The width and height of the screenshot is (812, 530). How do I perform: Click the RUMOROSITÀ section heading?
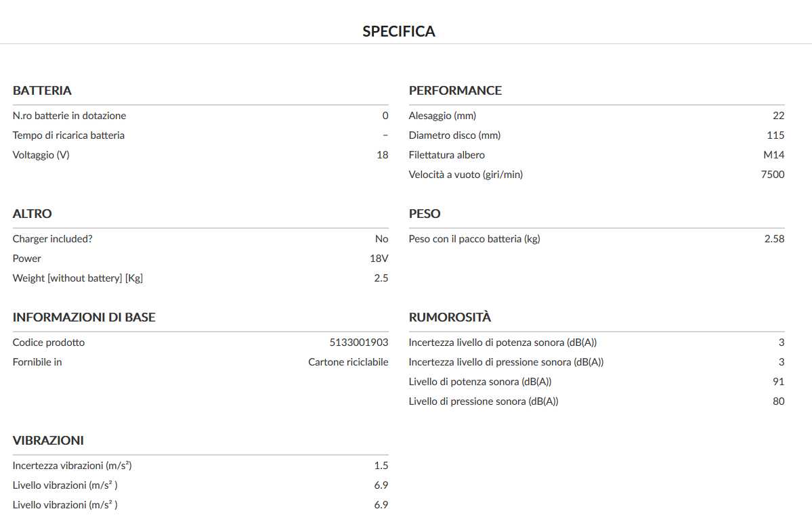pyautogui.click(x=450, y=317)
